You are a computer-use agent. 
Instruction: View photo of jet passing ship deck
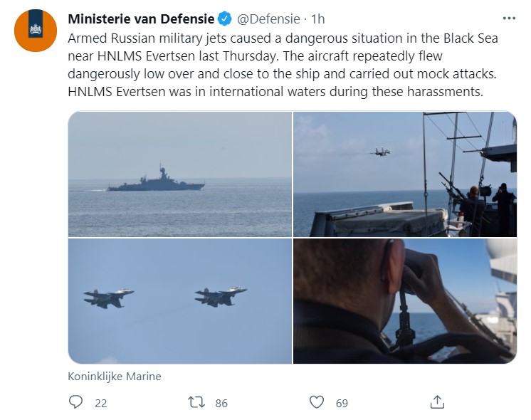click(405, 174)
